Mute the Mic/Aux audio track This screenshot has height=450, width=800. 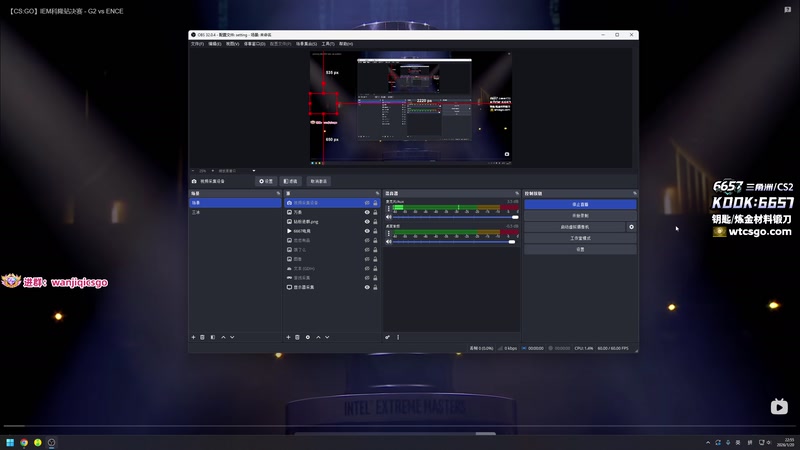coord(389,217)
